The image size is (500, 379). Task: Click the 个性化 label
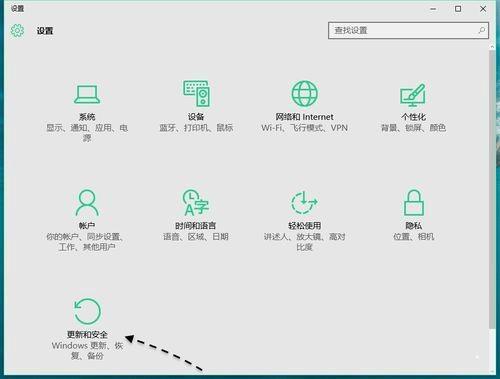(413, 117)
